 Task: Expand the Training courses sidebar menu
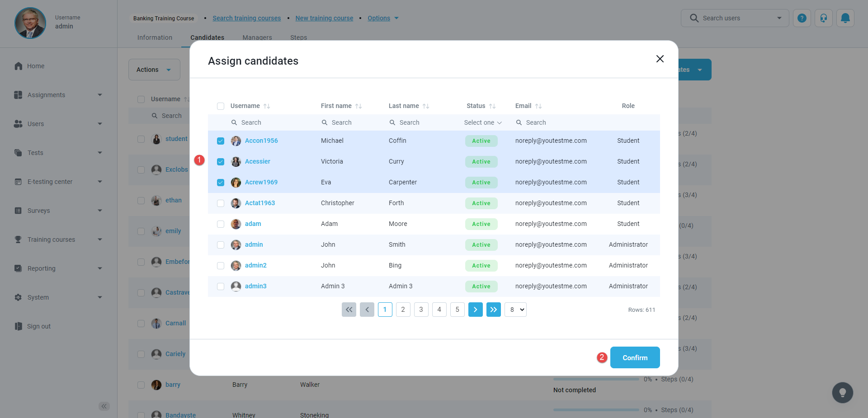point(59,240)
